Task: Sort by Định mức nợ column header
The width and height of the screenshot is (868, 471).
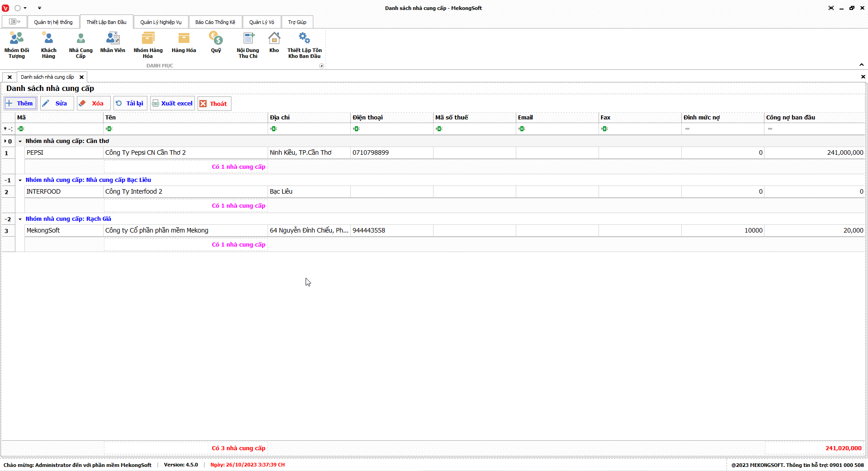Action: (723, 118)
